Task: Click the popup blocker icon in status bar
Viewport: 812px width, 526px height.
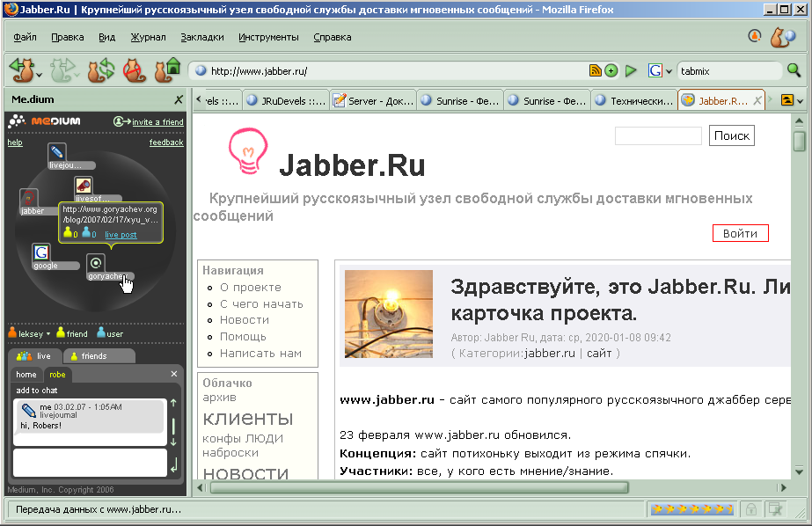Action: coord(774,508)
